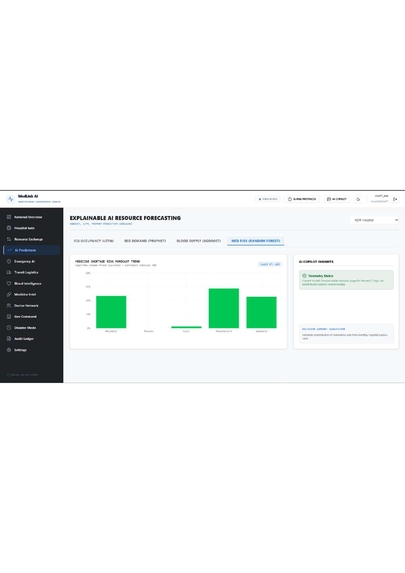This screenshot has width=405, height=573.
Task: Click the status badge in header
Action: tap(268, 199)
